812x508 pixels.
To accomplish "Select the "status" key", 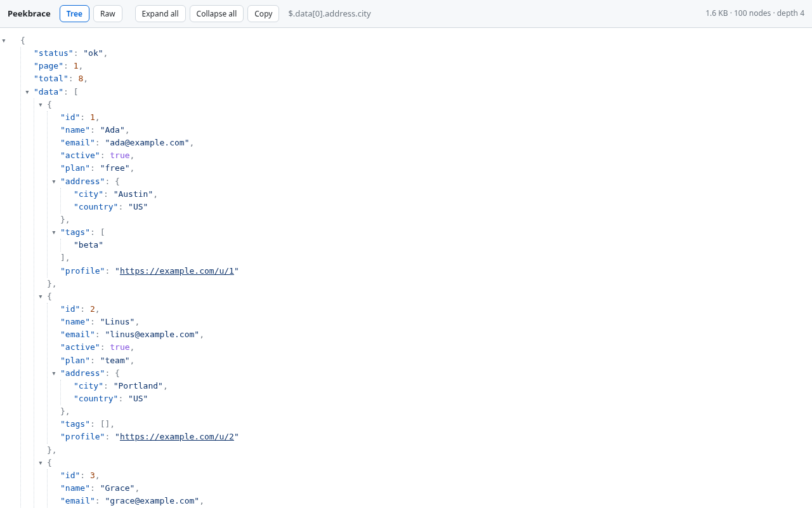I will tap(54, 53).
